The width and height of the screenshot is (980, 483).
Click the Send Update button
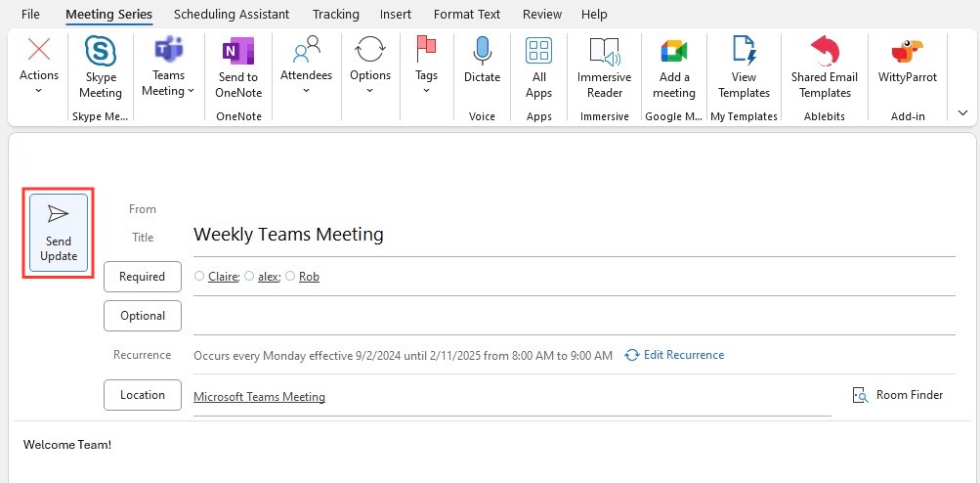point(58,233)
